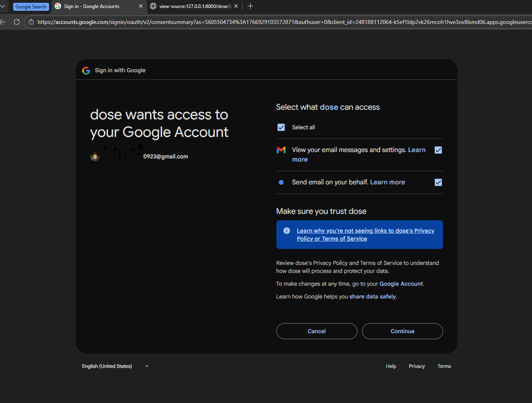Uncheck the send email on your behalf permission
Image resolution: width=532 pixels, height=403 pixels.
pyautogui.click(x=438, y=182)
